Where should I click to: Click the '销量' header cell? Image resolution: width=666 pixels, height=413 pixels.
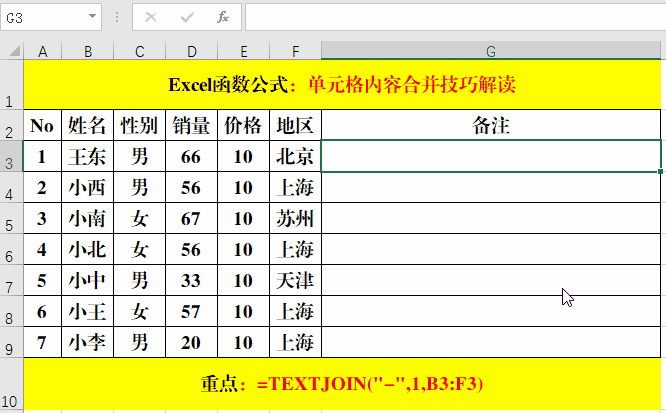(192, 125)
